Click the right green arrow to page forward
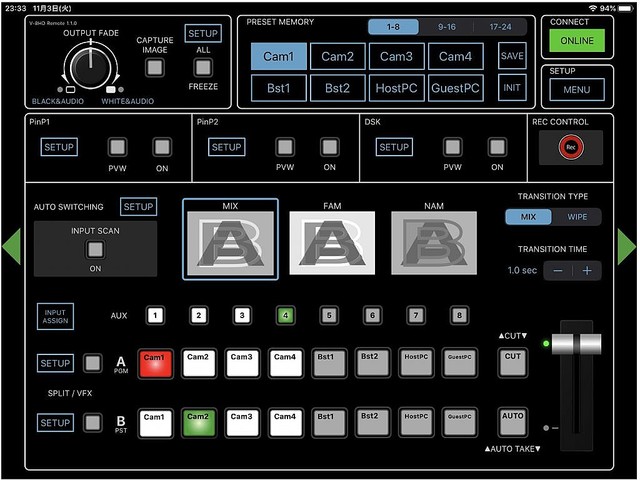Viewport: 640px width, 480px height. (x=627, y=246)
